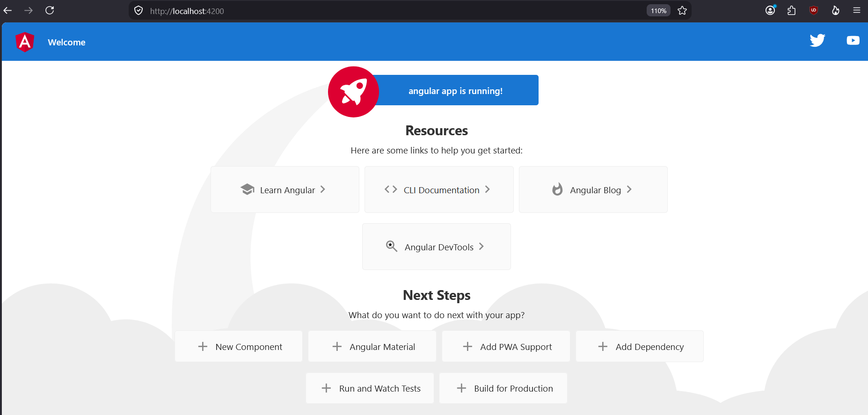Viewport: 868px width, 415px height.
Task: Select the Add Dependency card
Action: 640,346
